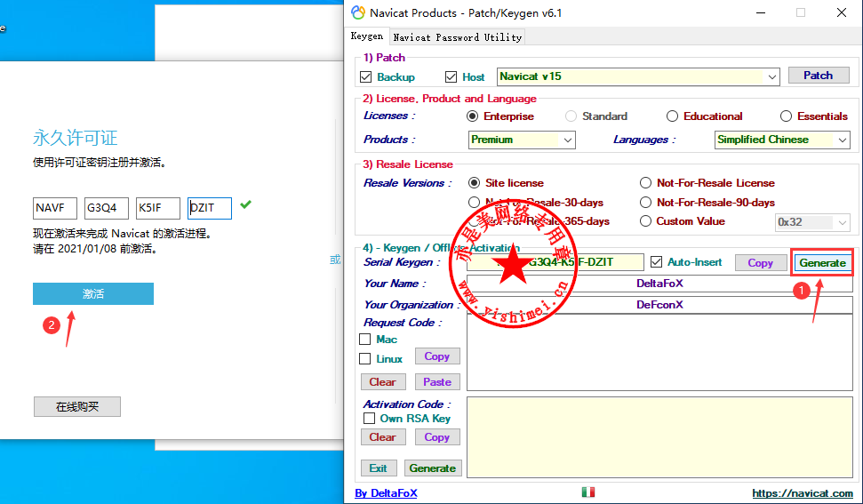Click Copy under the Linux checkbox
This screenshot has height=504, width=863.
click(437, 356)
